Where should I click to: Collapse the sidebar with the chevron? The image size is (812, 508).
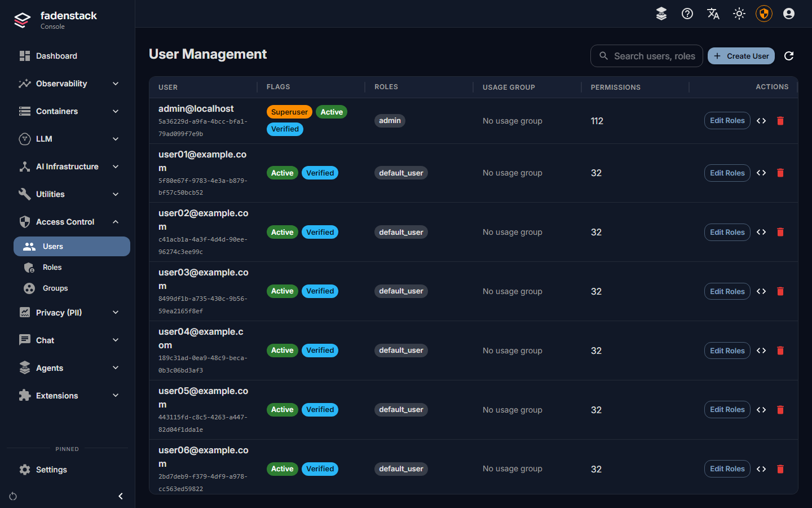click(121, 496)
